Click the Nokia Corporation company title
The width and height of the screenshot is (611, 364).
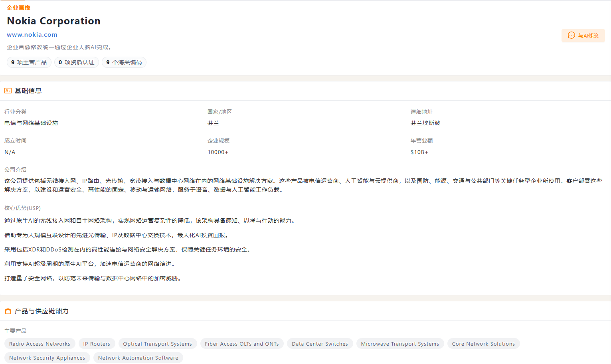[x=53, y=21]
